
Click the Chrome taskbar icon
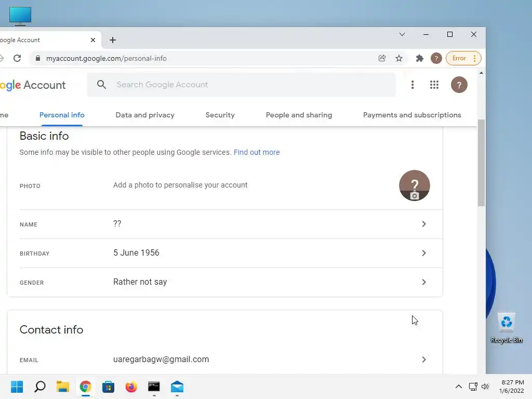tap(86, 387)
